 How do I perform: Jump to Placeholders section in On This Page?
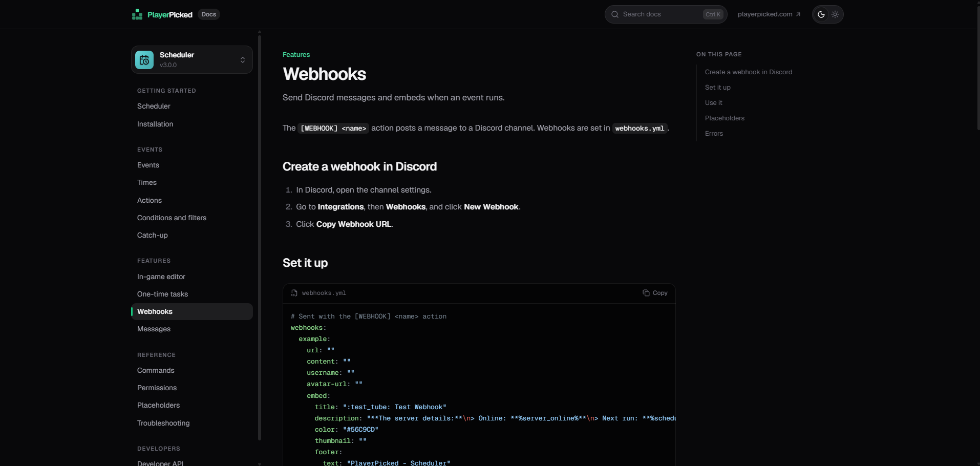click(725, 118)
